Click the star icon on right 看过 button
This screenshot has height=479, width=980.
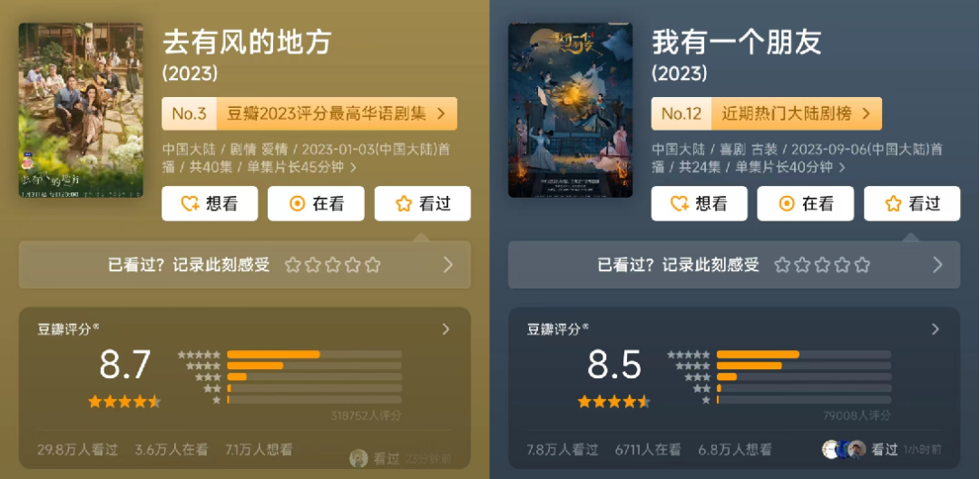tap(893, 203)
